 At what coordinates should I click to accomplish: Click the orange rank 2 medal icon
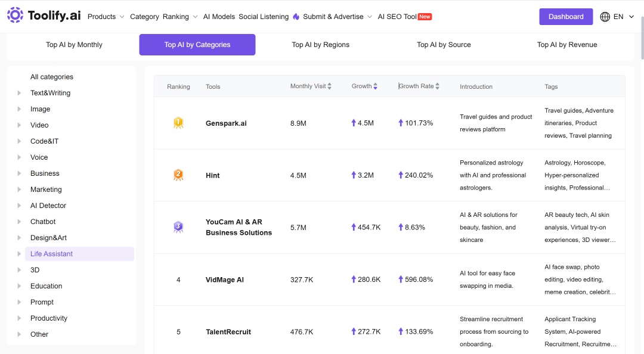tap(178, 175)
